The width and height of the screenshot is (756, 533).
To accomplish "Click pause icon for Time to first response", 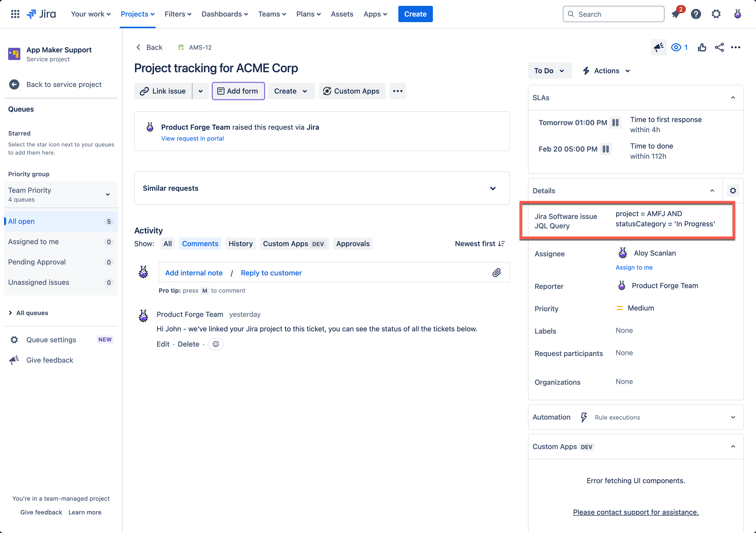I will (615, 123).
